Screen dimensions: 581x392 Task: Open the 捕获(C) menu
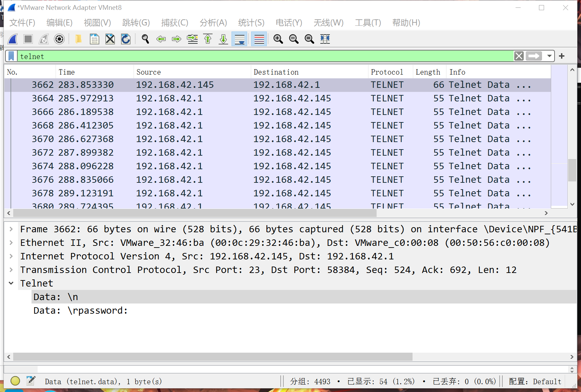tap(175, 23)
